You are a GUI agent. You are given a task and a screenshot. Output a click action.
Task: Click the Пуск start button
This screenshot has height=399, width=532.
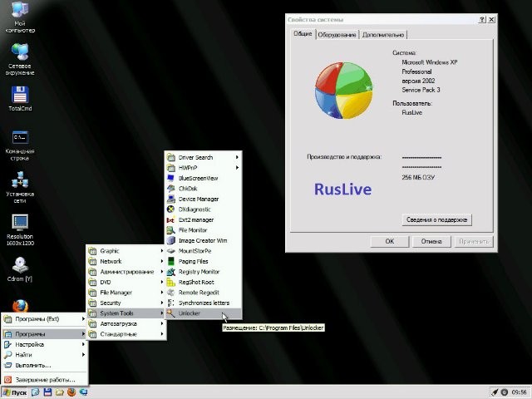point(15,392)
